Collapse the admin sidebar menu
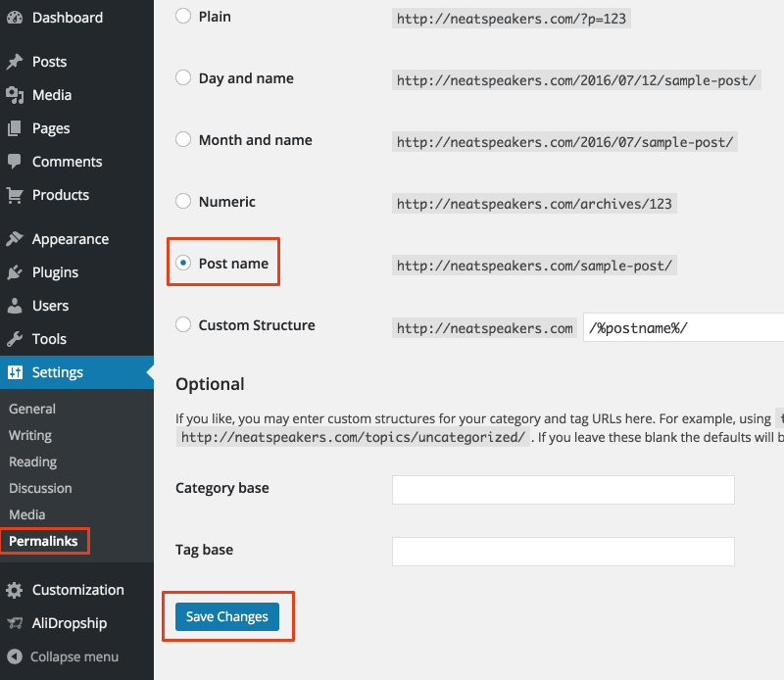The height and width of the screenshot is (680, 784). [63, 656]
